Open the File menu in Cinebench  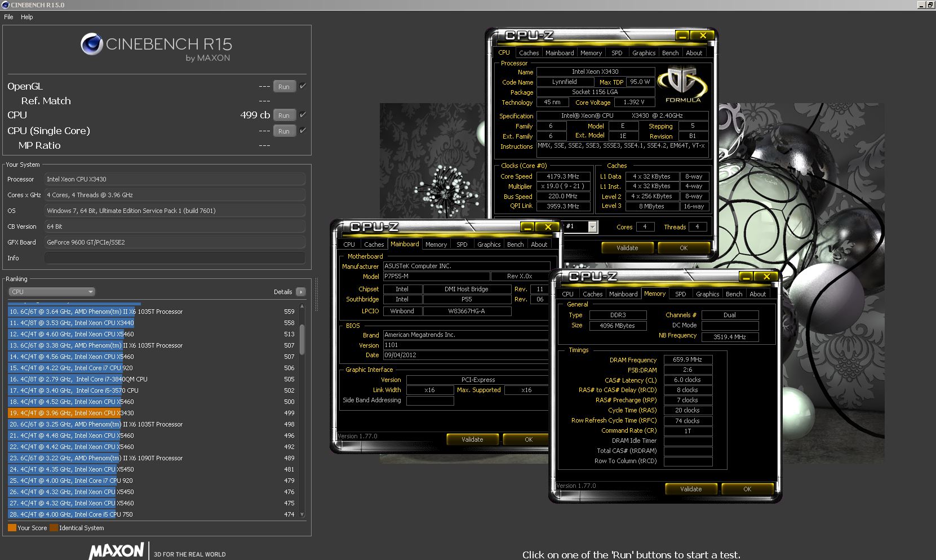pyautogui.click(x=8, y=17)
